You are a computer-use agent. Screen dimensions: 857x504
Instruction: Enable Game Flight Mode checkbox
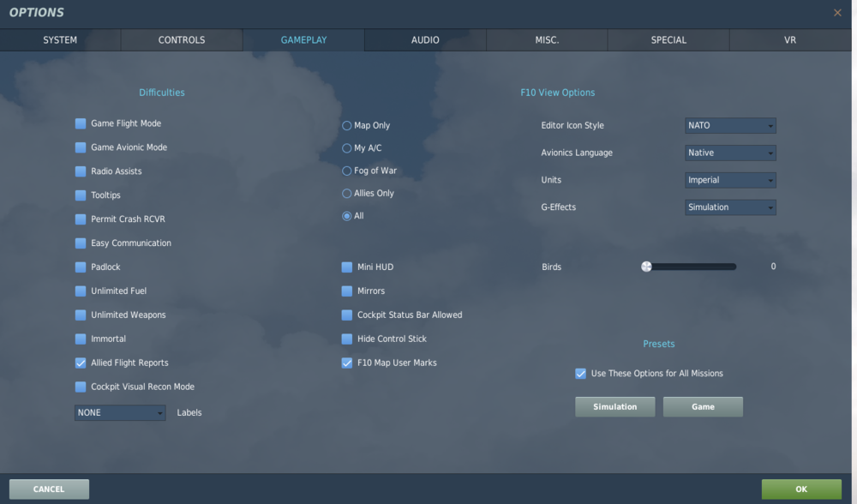pos(81,123)
